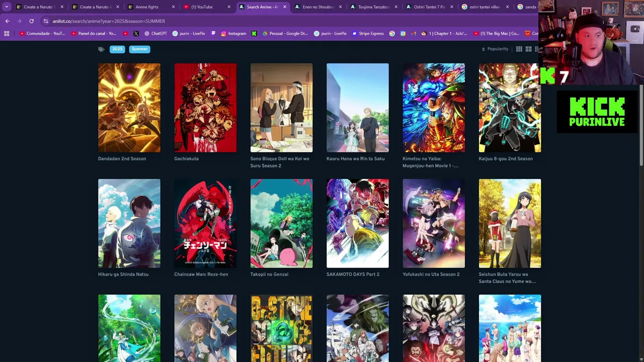
Task: Open the Twitch bookmark icon
Action: (x=213, y=34)
